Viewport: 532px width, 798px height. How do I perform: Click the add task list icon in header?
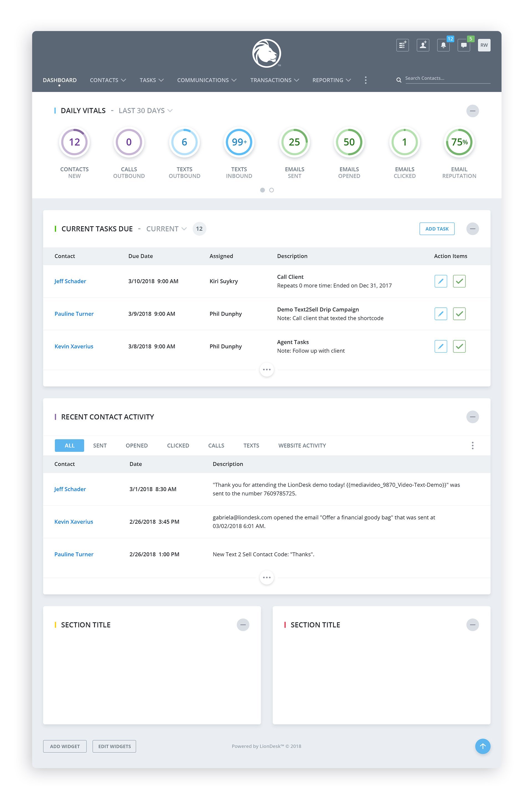click(x=402, y=45)
